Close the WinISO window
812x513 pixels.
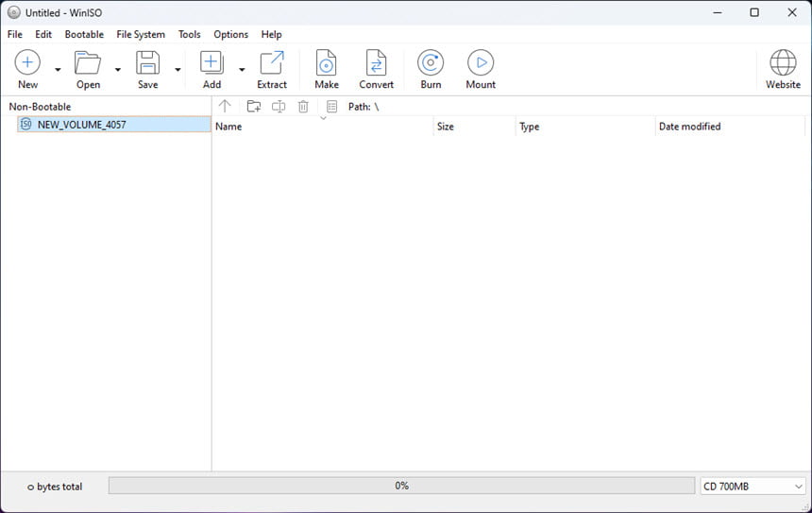pos(792,12)
